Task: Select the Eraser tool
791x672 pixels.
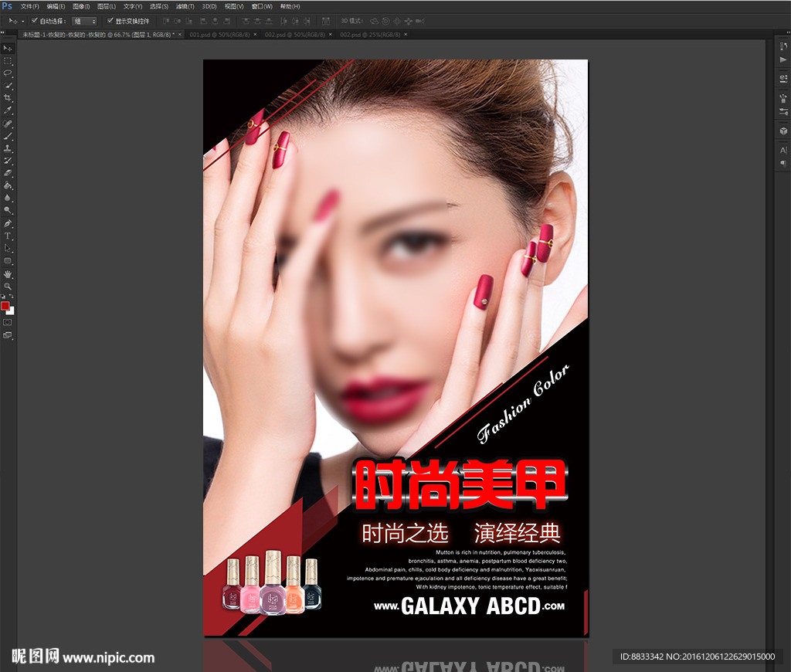Action: 8,173
